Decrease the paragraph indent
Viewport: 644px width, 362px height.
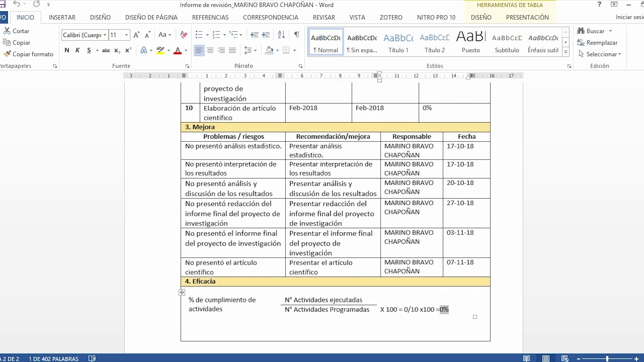click(x=254, y=35)
